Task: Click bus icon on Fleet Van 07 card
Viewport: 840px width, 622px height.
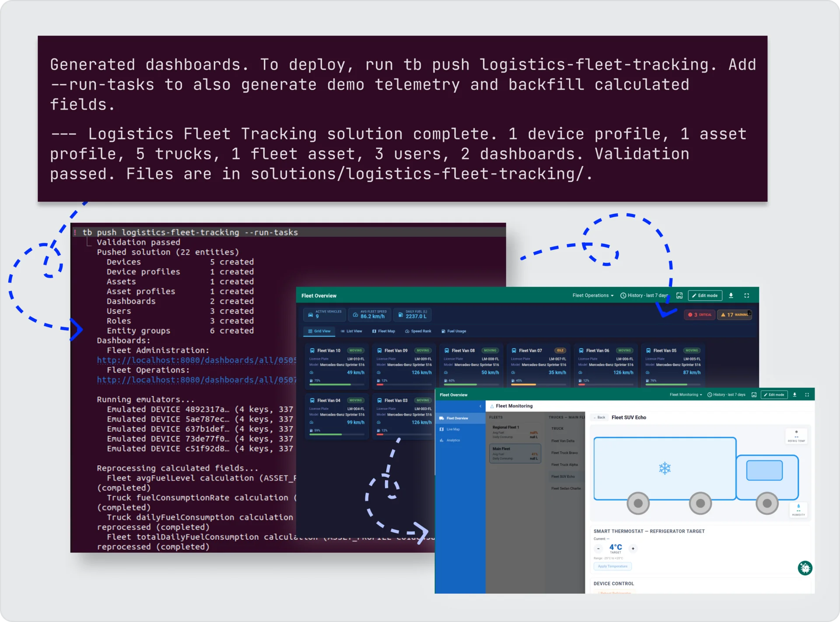Action: [514, 351]
